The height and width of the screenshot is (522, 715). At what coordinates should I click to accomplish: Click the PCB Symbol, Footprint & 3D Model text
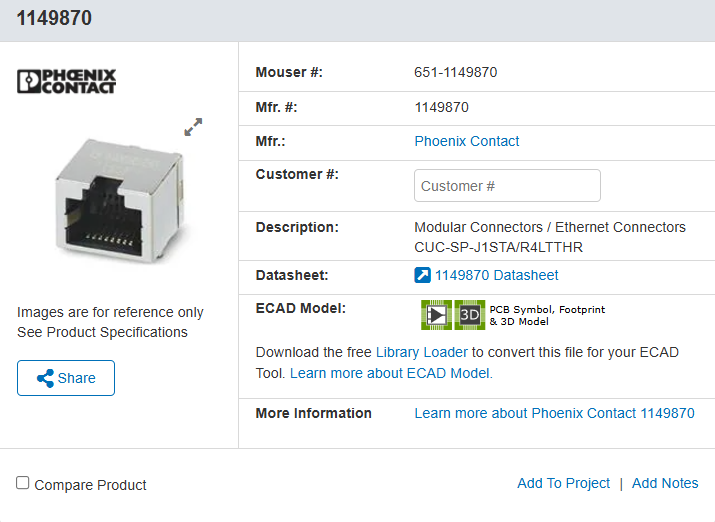[547, 315]
